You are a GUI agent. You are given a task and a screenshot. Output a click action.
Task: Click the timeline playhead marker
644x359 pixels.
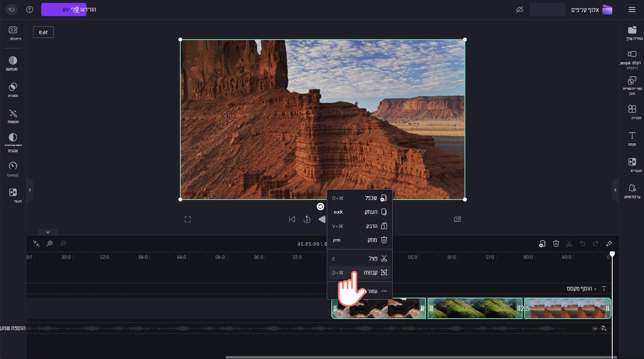tap(612, 254)
